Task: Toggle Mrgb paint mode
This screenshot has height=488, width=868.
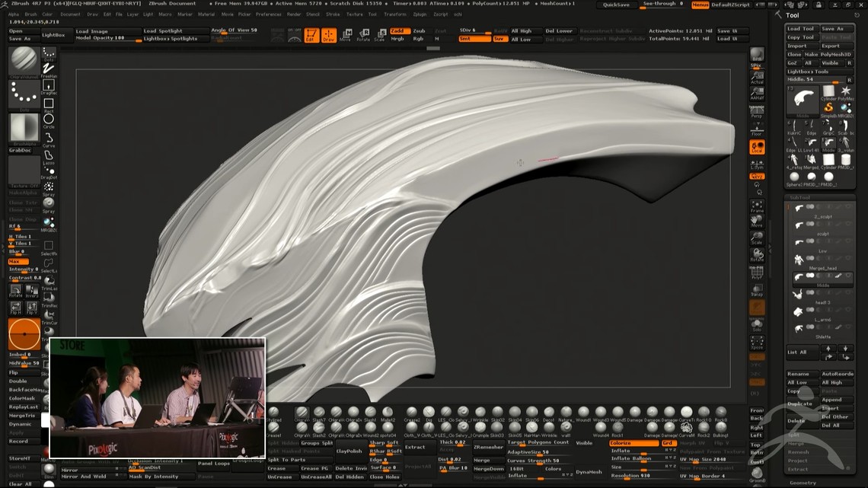Action: (398, 39)
